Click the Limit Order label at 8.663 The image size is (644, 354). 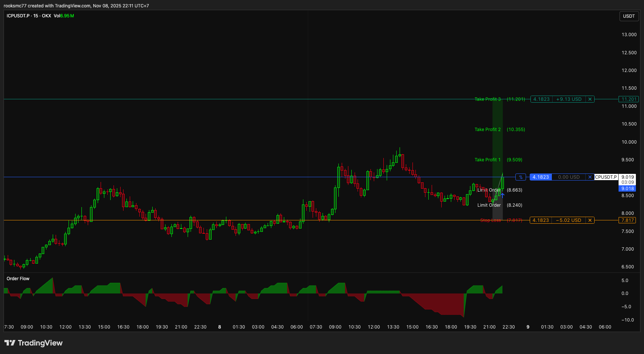[489, 190]
